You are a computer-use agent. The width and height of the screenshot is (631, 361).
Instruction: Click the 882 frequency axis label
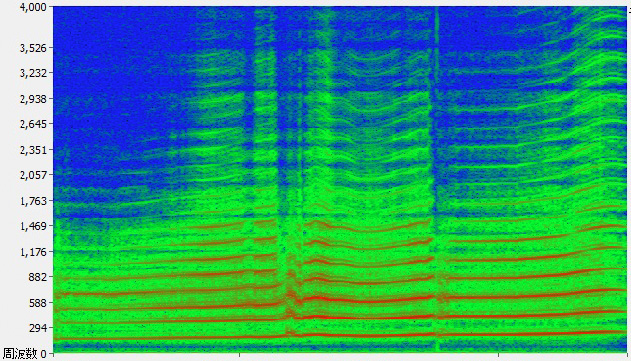[x=37, y=277]
